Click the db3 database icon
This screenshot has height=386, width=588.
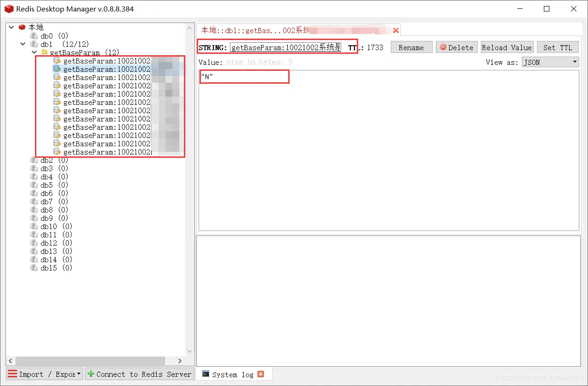(x=34, y=168)
